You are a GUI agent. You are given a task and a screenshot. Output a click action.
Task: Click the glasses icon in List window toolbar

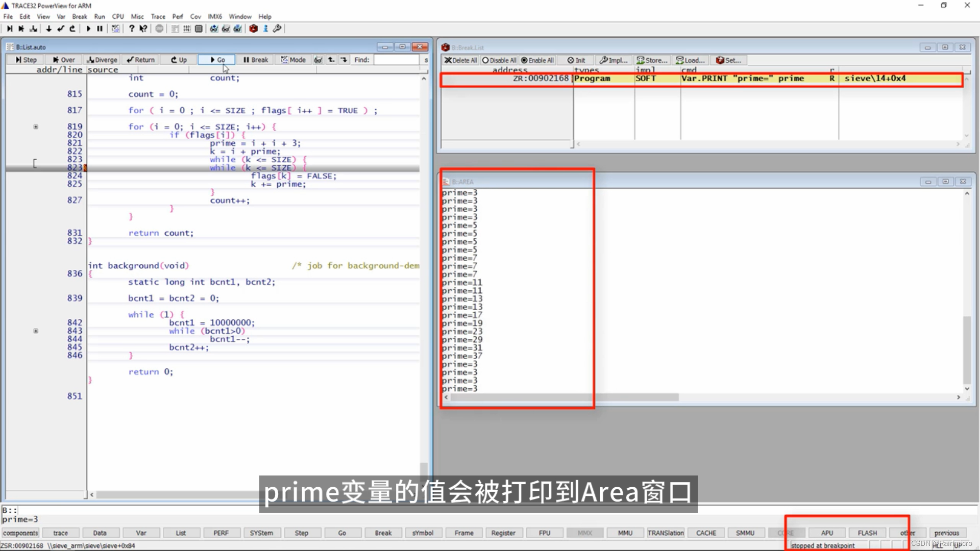pos(318,60)
